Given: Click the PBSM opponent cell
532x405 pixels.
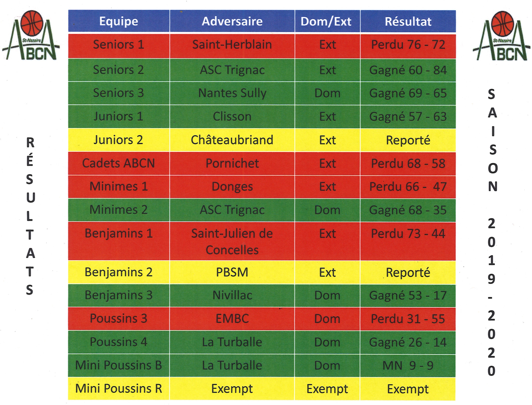Looking at the screenshot, I should click(x=232, y=272).
